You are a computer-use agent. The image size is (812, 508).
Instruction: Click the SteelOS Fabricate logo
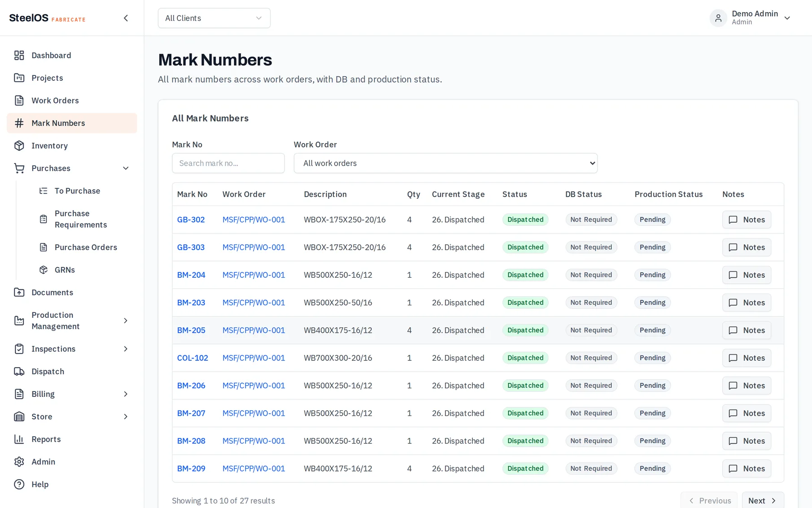[x=47, y=18]
